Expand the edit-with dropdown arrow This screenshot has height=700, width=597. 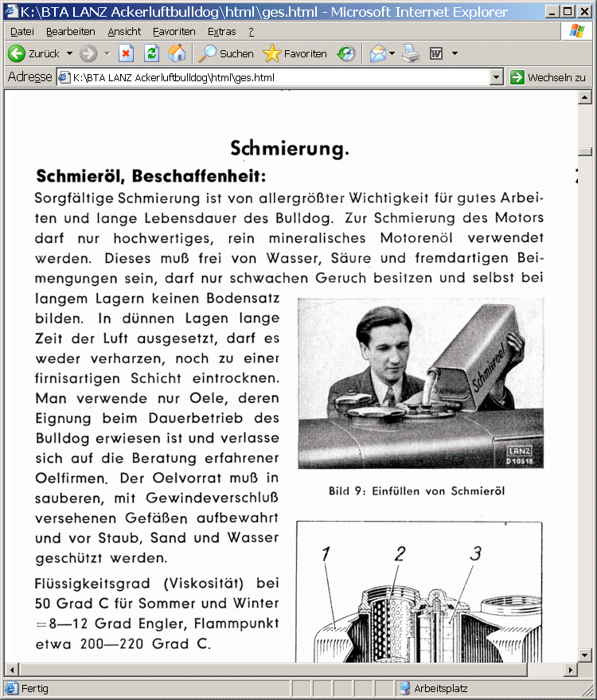coord(455,53)
